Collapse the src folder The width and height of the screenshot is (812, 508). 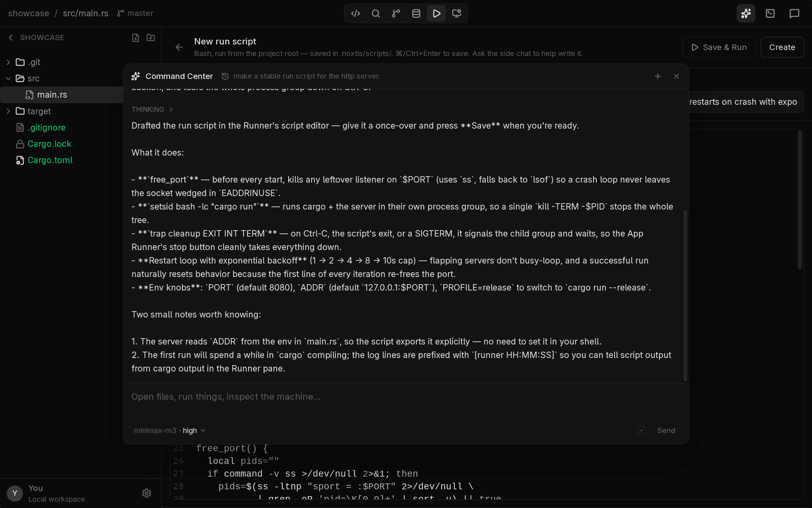tap(8, 79)
